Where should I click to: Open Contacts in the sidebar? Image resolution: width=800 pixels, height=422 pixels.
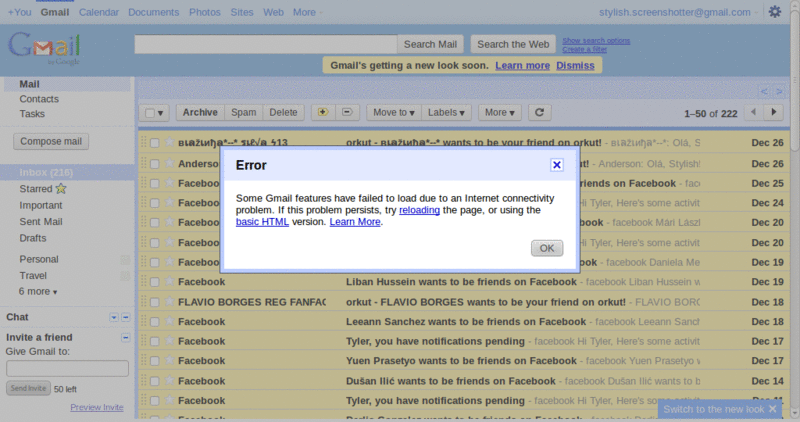coord(39,99)
